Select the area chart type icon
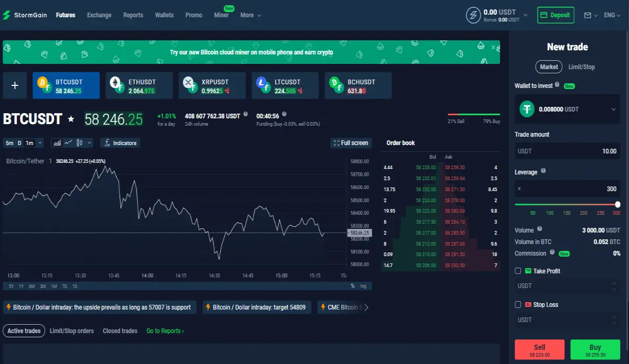The image size is (629, 364). (57, 142)
